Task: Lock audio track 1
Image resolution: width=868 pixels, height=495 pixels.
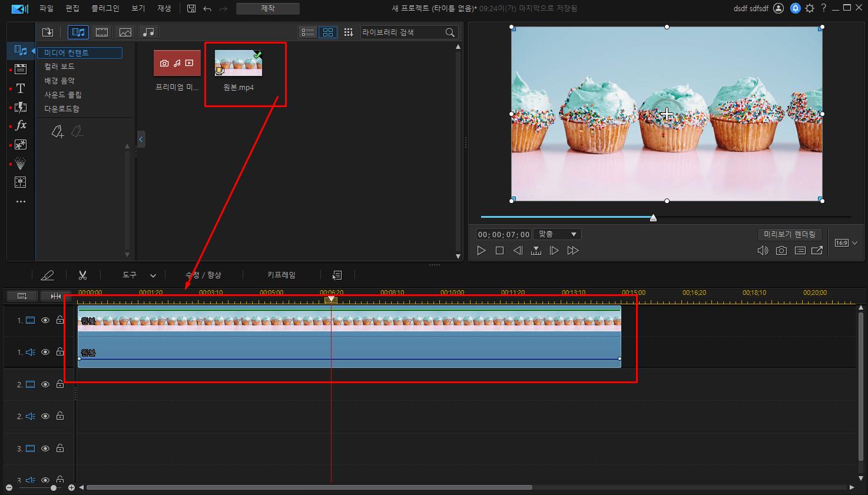Action: (60, 351)
